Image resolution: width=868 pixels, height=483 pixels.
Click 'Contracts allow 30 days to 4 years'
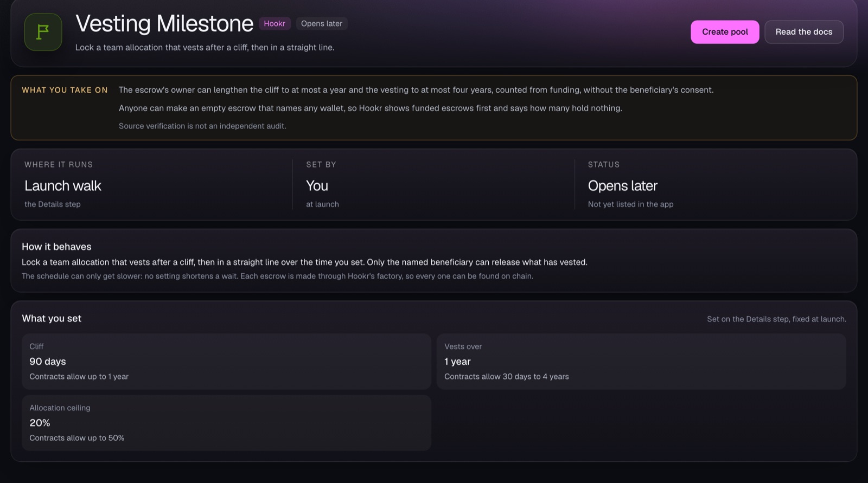(507, 377)
